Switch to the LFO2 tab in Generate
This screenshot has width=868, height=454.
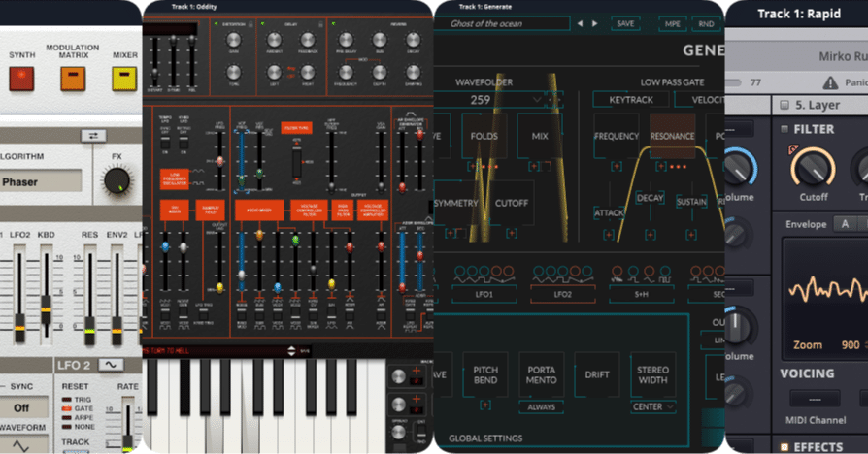[x=562, y=294]
